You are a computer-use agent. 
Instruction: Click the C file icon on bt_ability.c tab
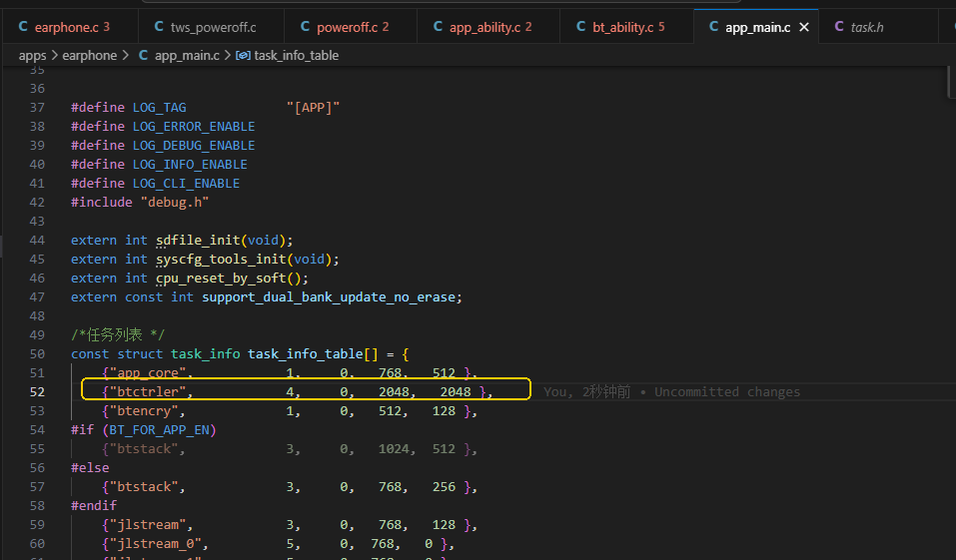point(581,26)
